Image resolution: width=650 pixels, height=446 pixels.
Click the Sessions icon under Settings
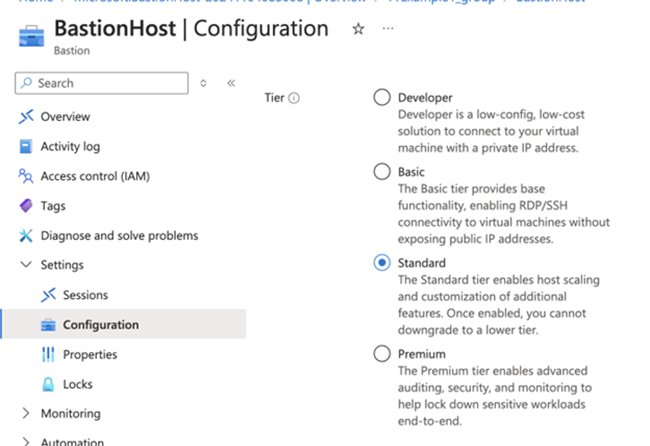click(x=48, y=295)
